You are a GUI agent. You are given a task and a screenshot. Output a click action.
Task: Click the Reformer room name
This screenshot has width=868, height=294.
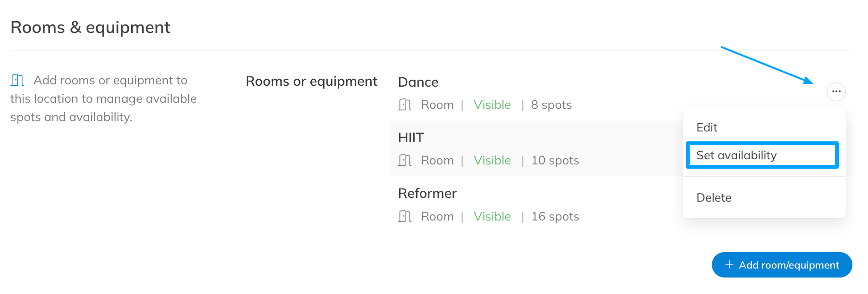(427, 194)
